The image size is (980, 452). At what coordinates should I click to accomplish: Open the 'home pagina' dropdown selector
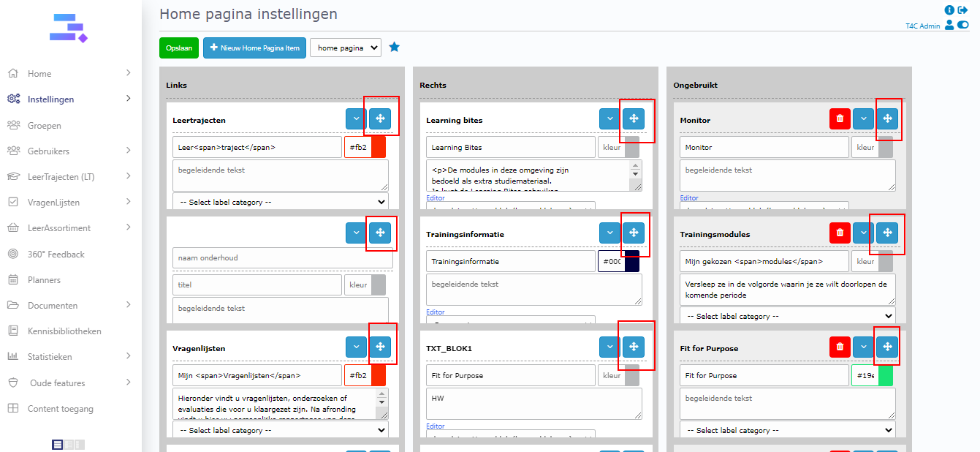tap(346, 48)
